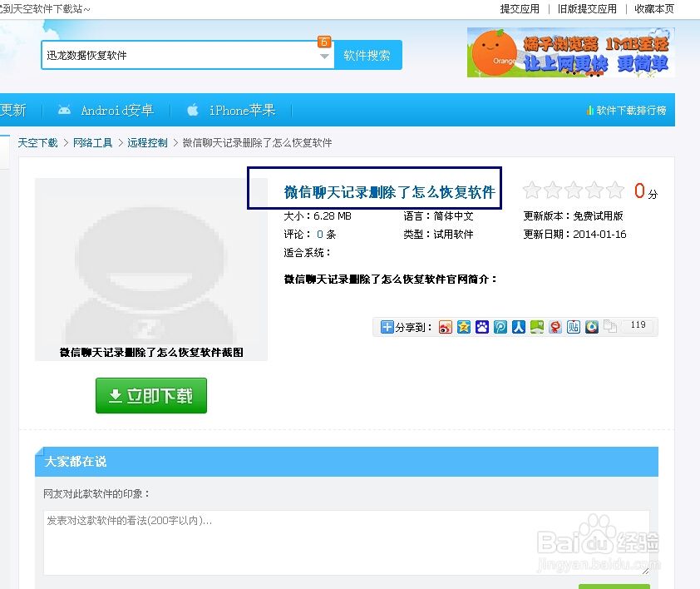700x589 pixels.
Task: Click the red 0 分 score
Action: click(x=645, y=191)
